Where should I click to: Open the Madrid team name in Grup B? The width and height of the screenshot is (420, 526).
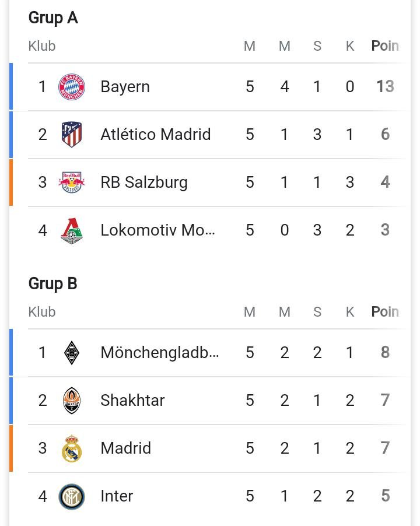(126, 448)
